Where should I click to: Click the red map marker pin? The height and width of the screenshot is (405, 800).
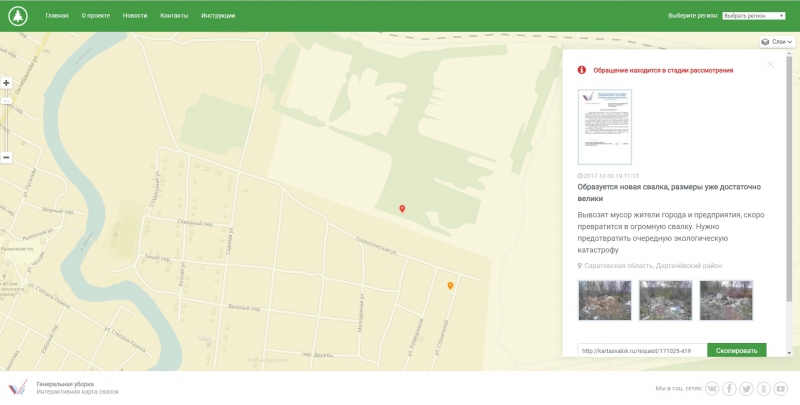[402, 209]
